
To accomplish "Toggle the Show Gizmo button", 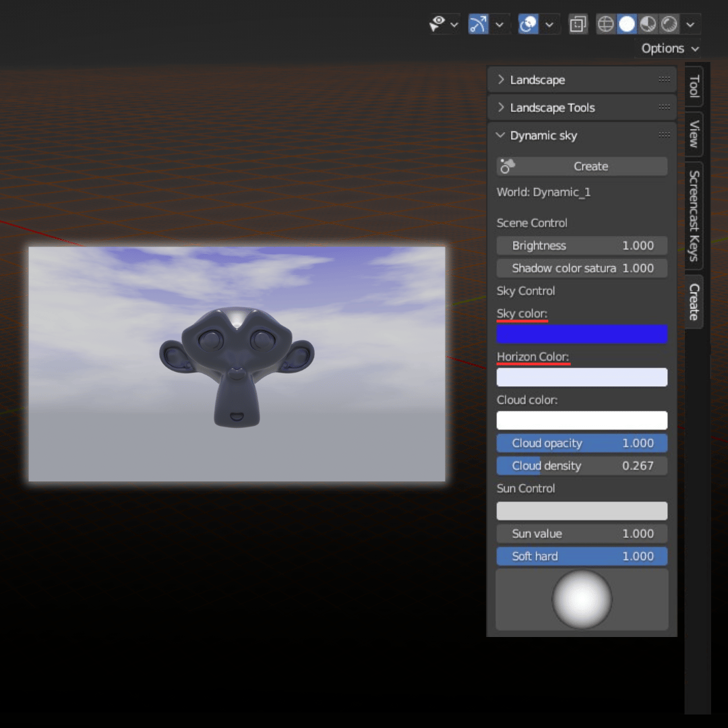I will 478,24.
